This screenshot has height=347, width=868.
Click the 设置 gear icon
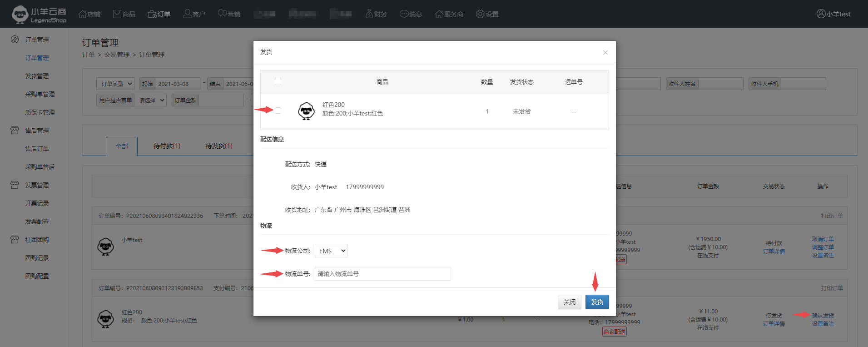pos(480,14)
